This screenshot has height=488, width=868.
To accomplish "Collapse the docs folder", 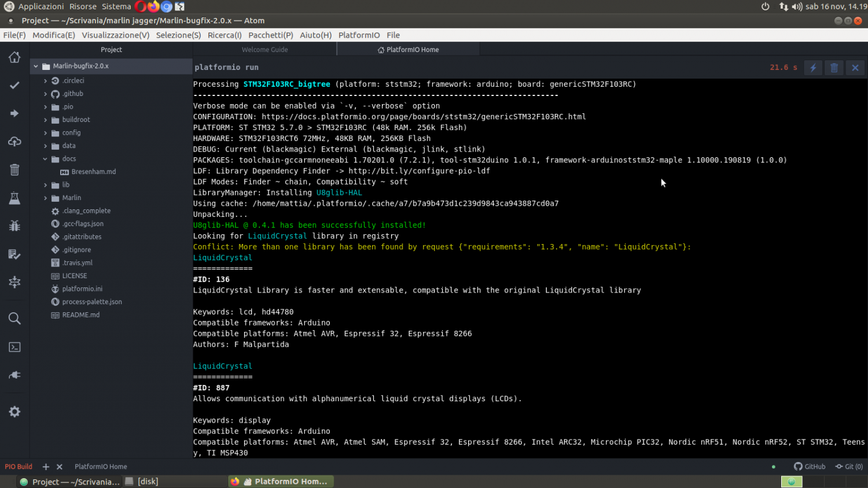I will point(46,159).
